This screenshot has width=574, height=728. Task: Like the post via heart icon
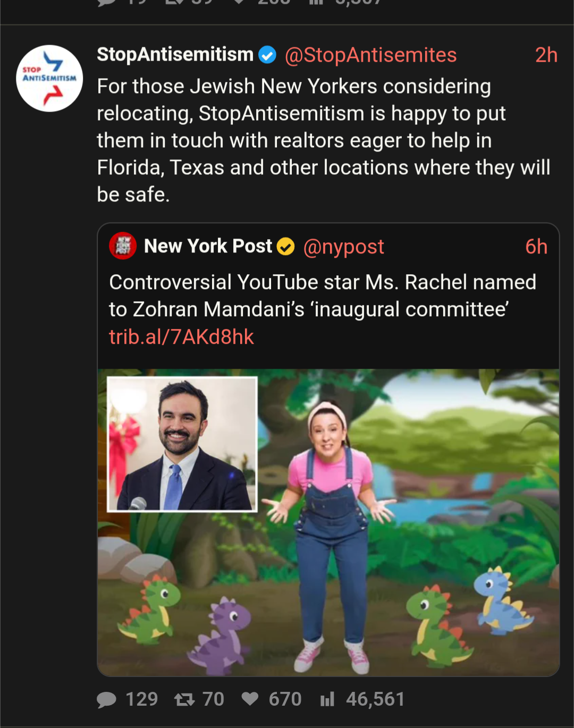coord(250,699)
